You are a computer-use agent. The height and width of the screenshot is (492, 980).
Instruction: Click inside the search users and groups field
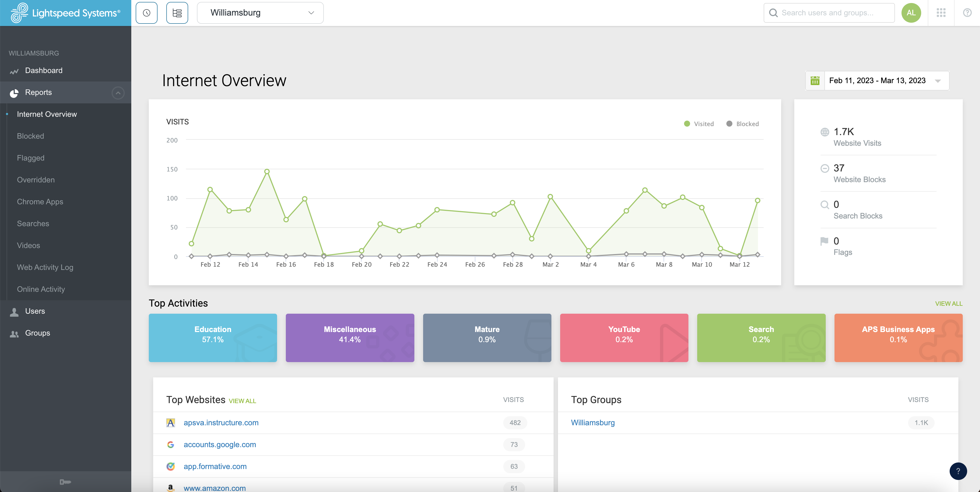pyautogui.click(x=829, y=13)
